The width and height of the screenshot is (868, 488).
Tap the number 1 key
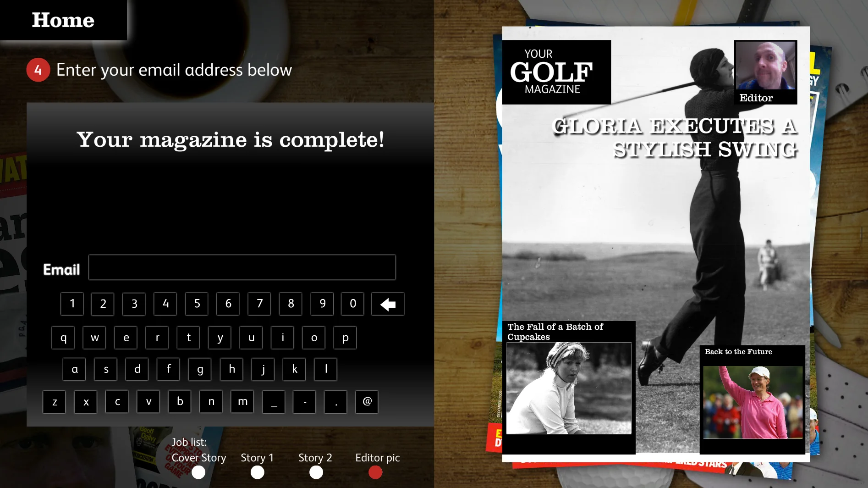(x=72, y=304)
